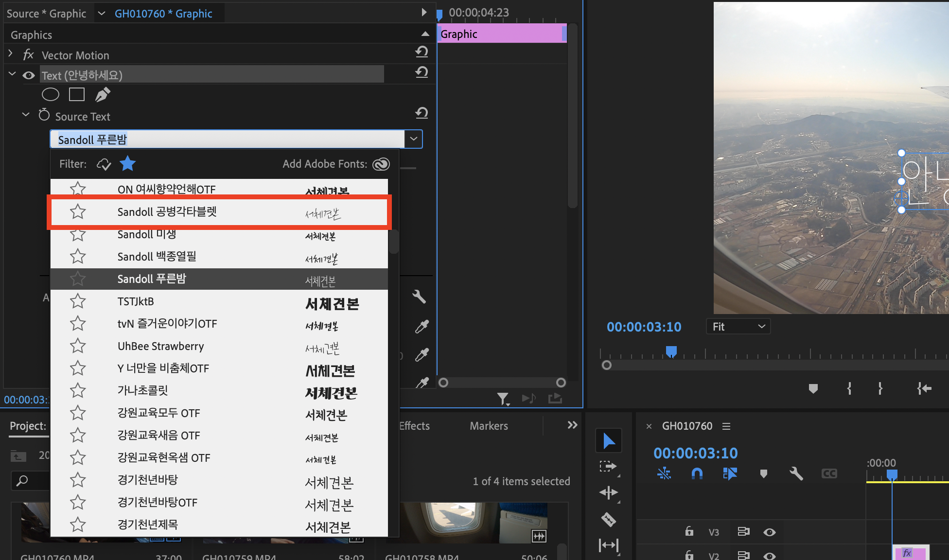This screenshot has width=949, height=560.
Task: Open the Fit zoom level dropdown
Action: 738,327
